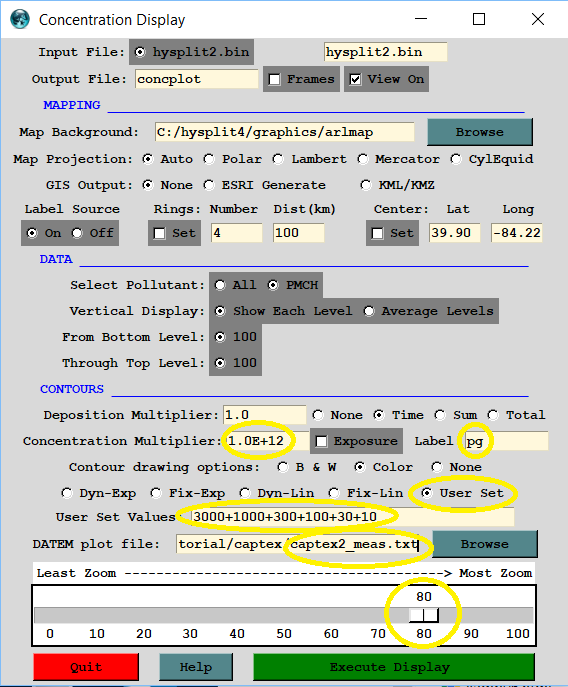Browse for the Map Background file
Viewport: 568px width, 687px height.
click(x=480, y=132)
